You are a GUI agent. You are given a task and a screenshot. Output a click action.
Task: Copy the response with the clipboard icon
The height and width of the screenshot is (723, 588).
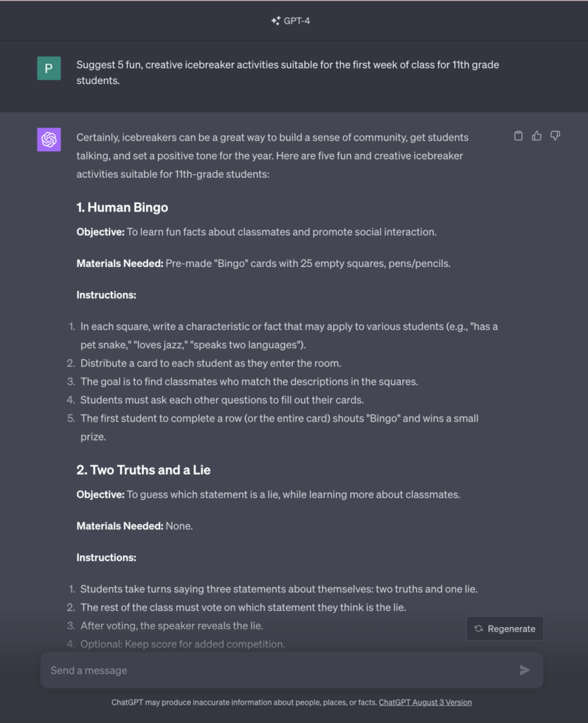(518, 136)
